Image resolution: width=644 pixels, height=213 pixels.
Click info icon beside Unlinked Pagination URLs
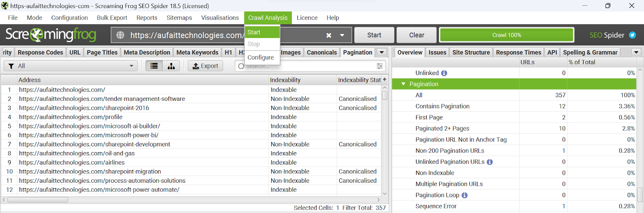coord(489,162)
